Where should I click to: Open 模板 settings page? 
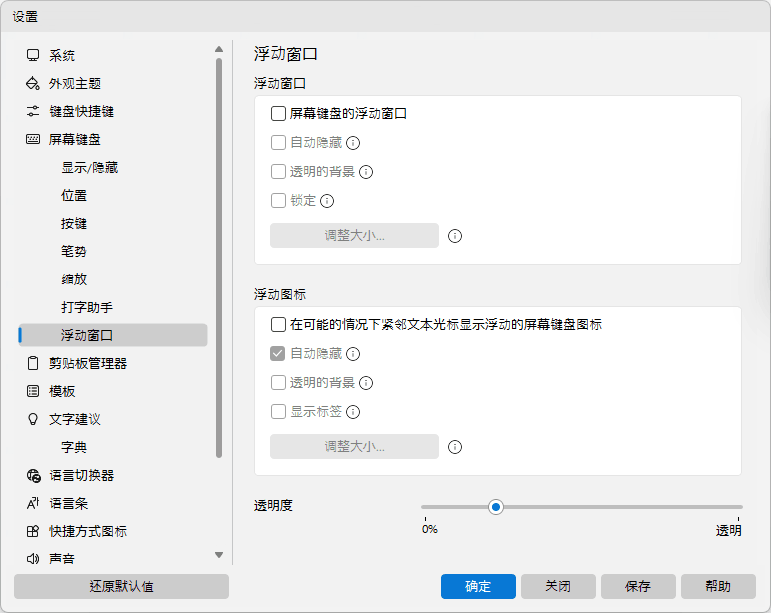[x=113, y=391]
